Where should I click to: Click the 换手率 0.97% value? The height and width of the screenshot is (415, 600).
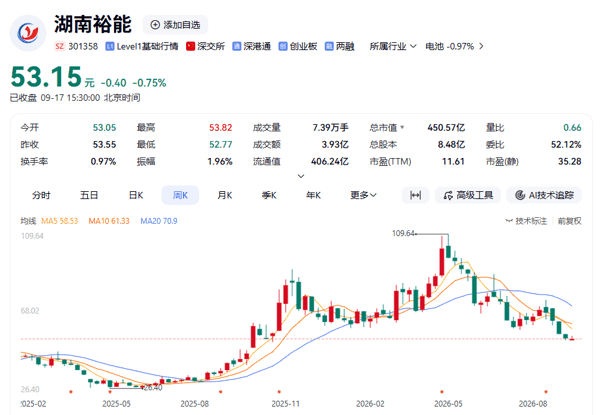[103, 161]
